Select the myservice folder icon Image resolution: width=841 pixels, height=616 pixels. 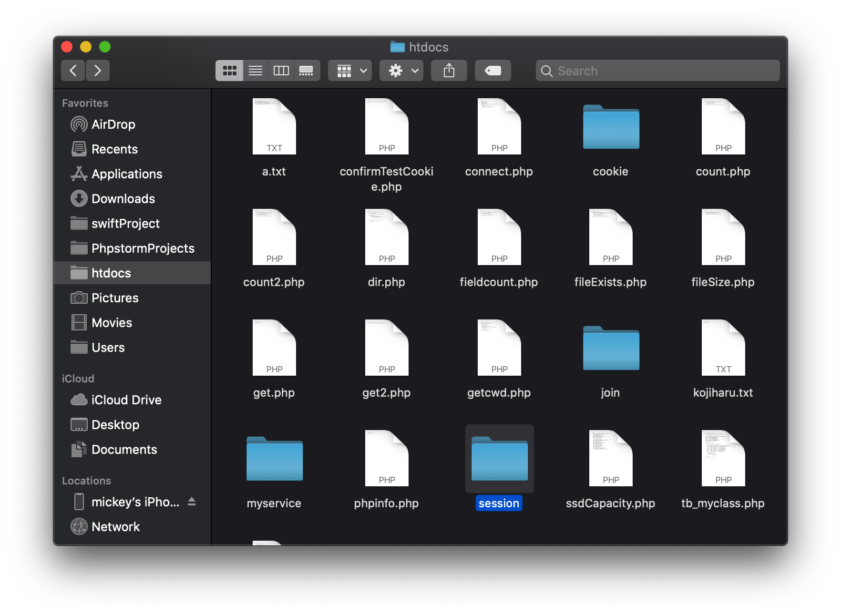pos(275,459)
